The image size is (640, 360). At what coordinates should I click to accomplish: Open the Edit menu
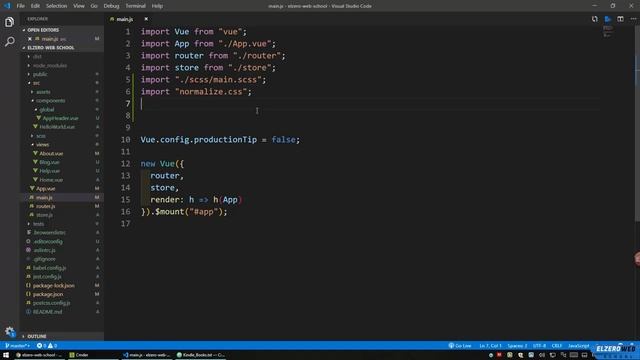coord(36,6)
